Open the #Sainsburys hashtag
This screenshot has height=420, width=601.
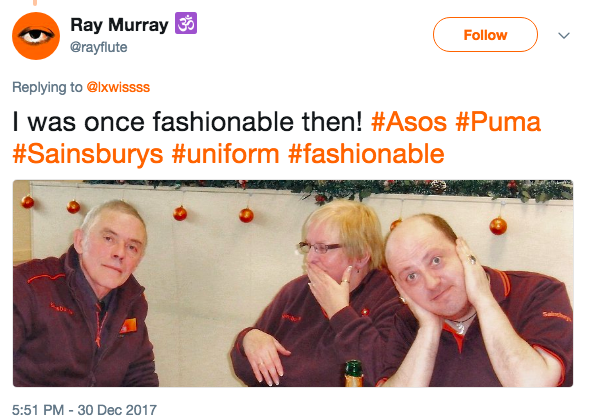[88, 154]
